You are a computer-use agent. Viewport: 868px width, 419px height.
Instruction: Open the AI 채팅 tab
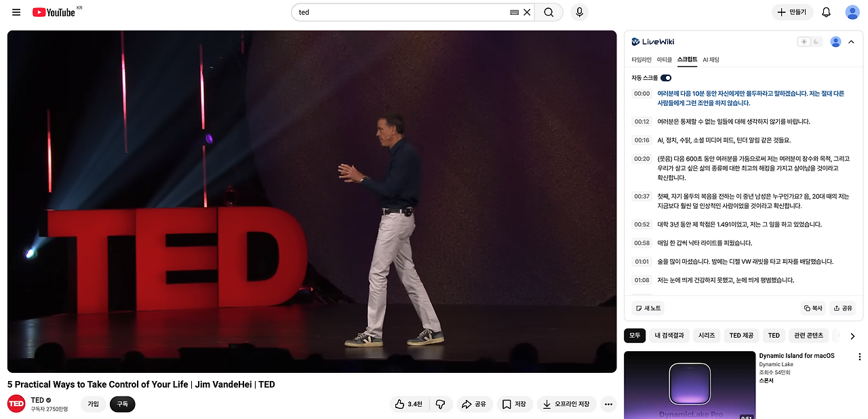(x=711, y=60)
